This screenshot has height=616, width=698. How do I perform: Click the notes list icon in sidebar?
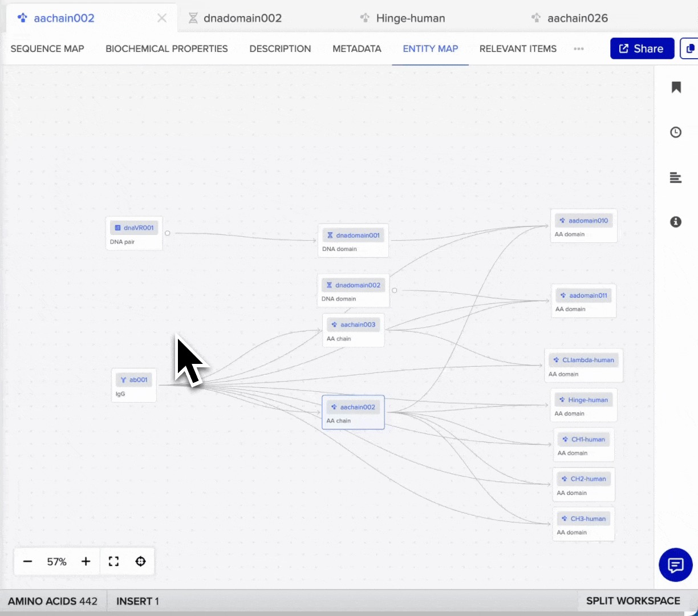click(676, 177)
